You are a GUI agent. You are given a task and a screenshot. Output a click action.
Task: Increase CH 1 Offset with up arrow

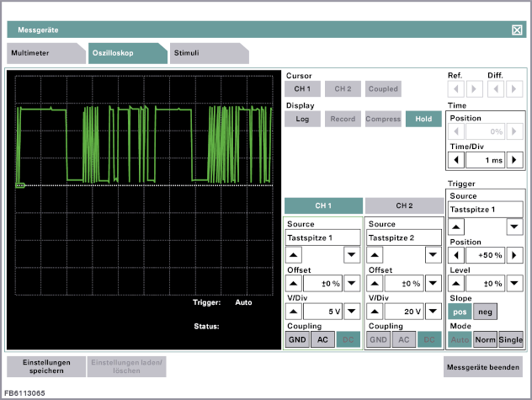pos(294,284)
